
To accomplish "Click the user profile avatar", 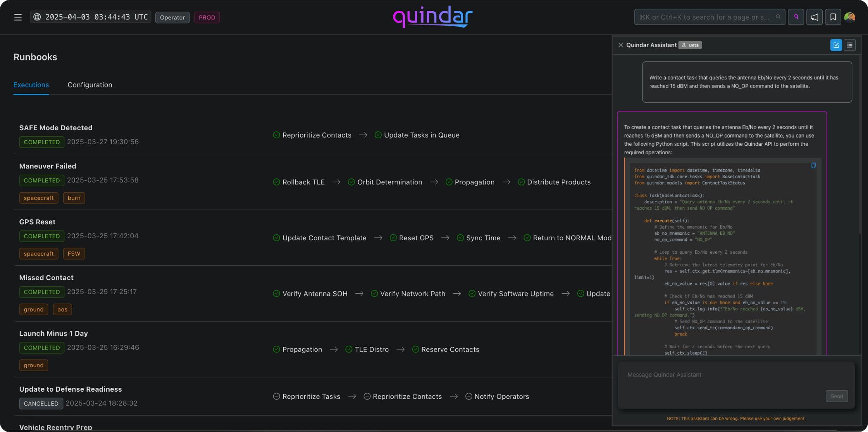I will (850, 17).
